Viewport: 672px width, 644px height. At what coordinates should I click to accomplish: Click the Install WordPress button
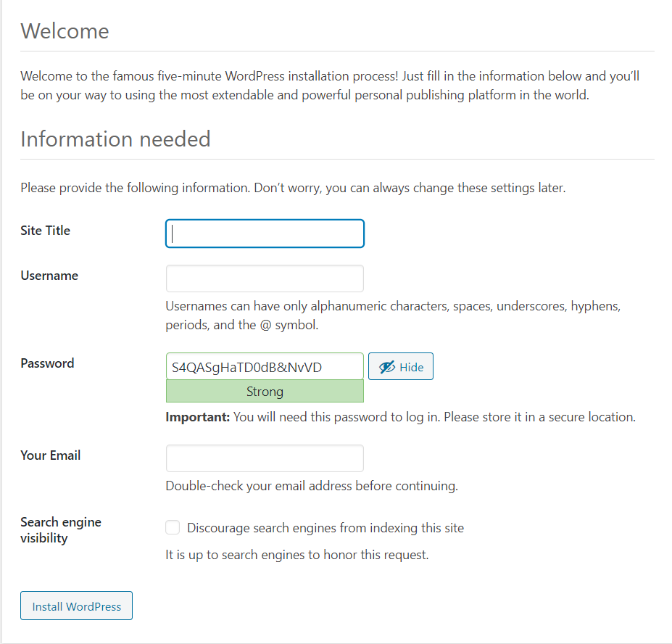pos(76,606)
